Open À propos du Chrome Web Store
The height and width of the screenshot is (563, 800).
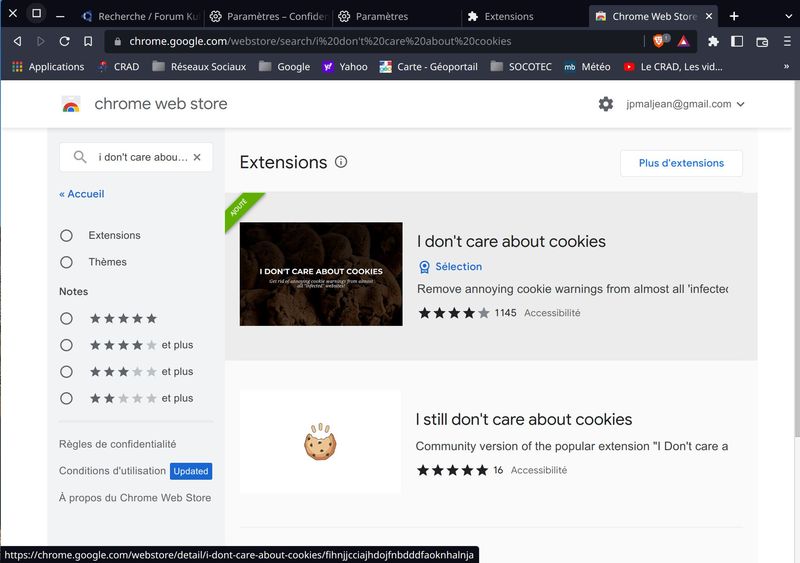135,498
